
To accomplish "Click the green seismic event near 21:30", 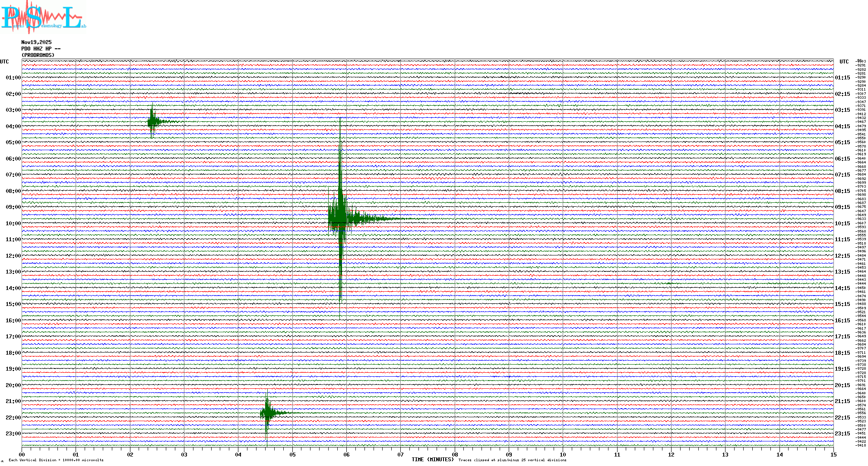I will [x=267, y=413].
